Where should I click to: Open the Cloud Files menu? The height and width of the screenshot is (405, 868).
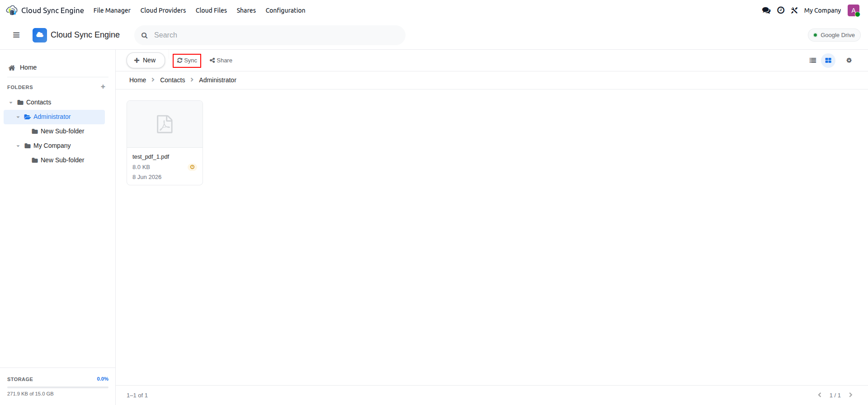coord(211,10)
